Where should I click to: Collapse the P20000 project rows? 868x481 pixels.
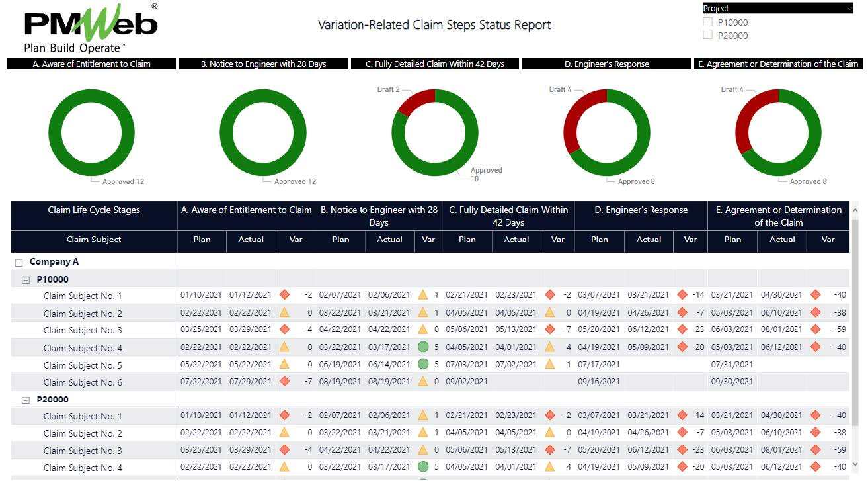26,400
